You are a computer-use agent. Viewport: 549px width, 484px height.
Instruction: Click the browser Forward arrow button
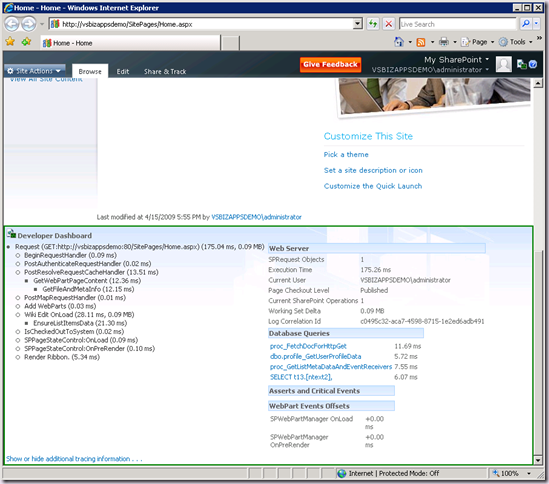point(28,24)
